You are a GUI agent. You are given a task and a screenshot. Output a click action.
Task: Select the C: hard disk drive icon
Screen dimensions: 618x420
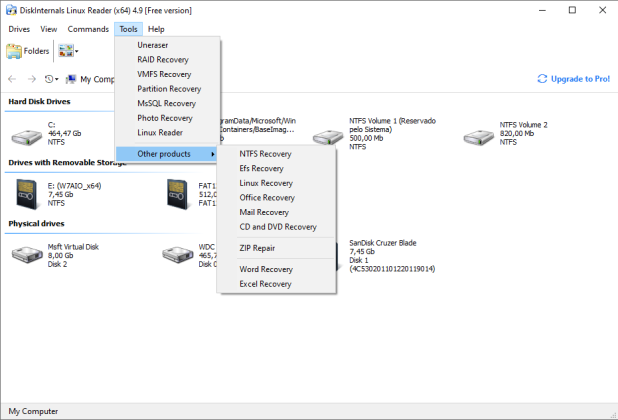click(27, 138)
